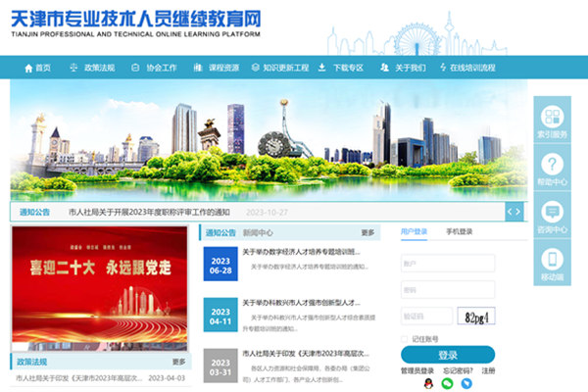Open the 首页 menu item
Image resolution: width=588 pixels, height=392 pixels.
(43, 68)
